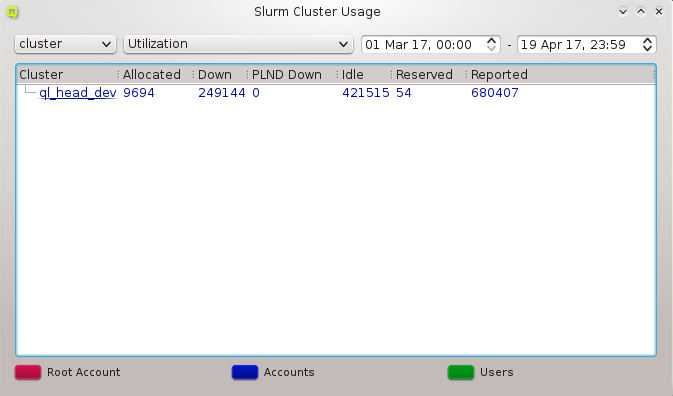This screenshot has width=673, height=396.
Task: Open the Utilization dropdown
Action: point(238,44)
